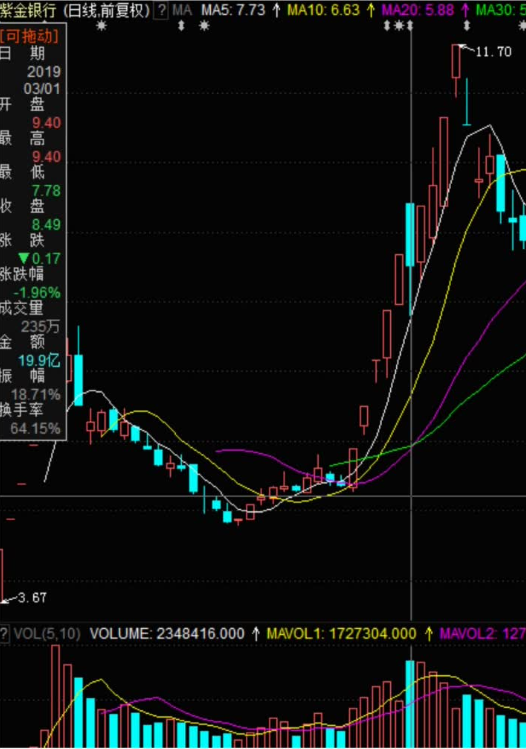Click the help question mark beside MA
This screenshot has height=749, width=526.
point(161,10)
